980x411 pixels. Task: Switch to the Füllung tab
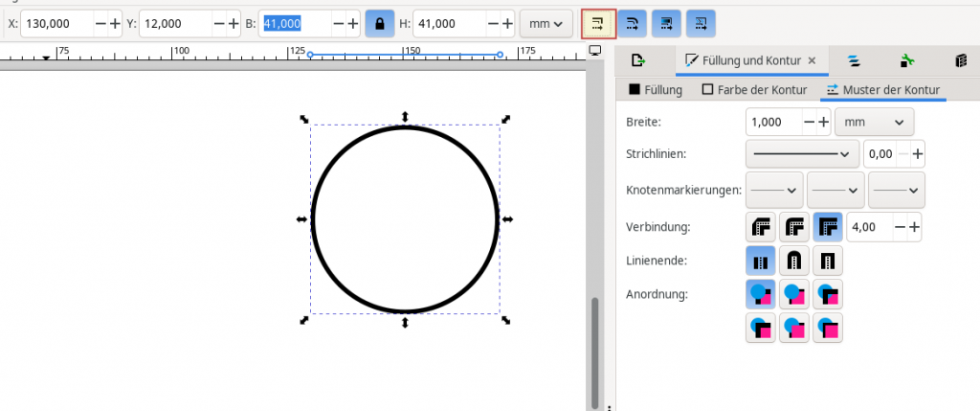coord(656,90)
